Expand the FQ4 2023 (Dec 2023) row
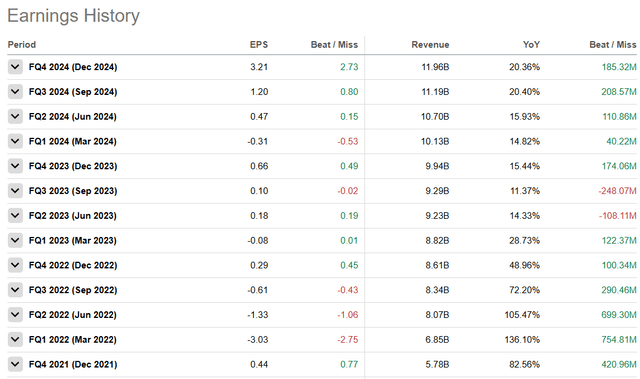Image resolution: width=640 pixels, height=379 pixels. pyautogui.click(x=15, y=166)
